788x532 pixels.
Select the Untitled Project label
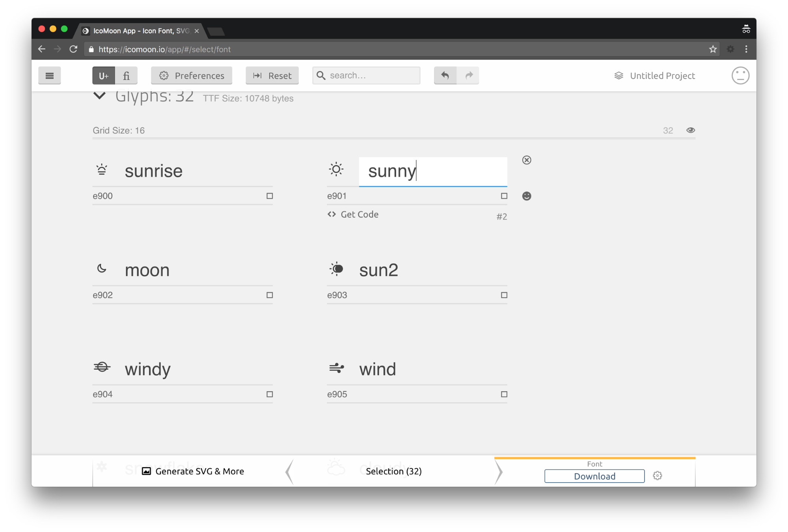coord(662,75)
